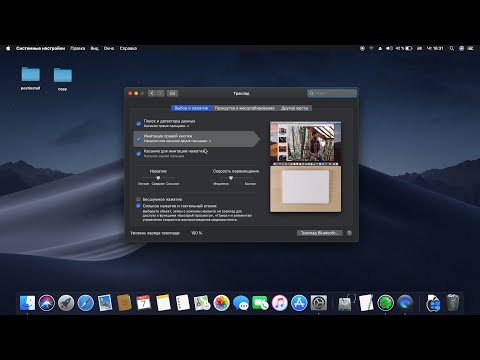This screenshot has height=360, width=480.
Task: Open green round app icon in Dock
Action: point(386,303)
